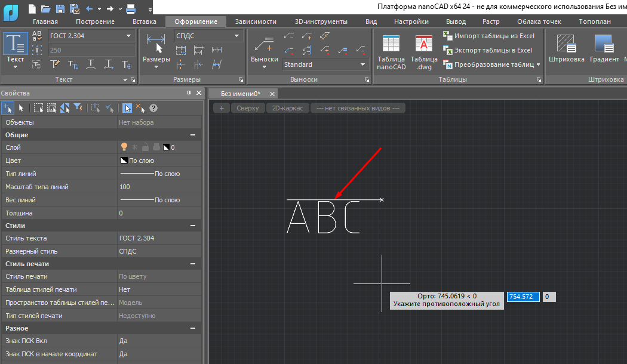Open the Облака точек ribbon tab

[539, 21]
